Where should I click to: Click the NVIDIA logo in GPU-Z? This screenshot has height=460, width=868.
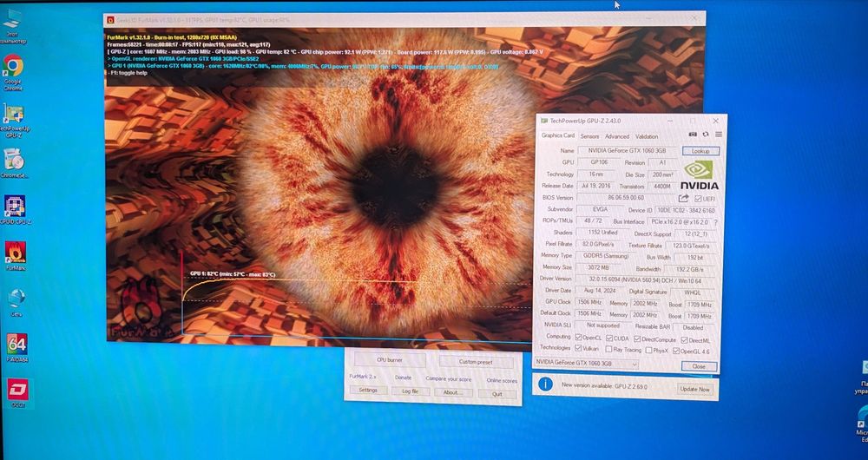click(x=699, y=175)
